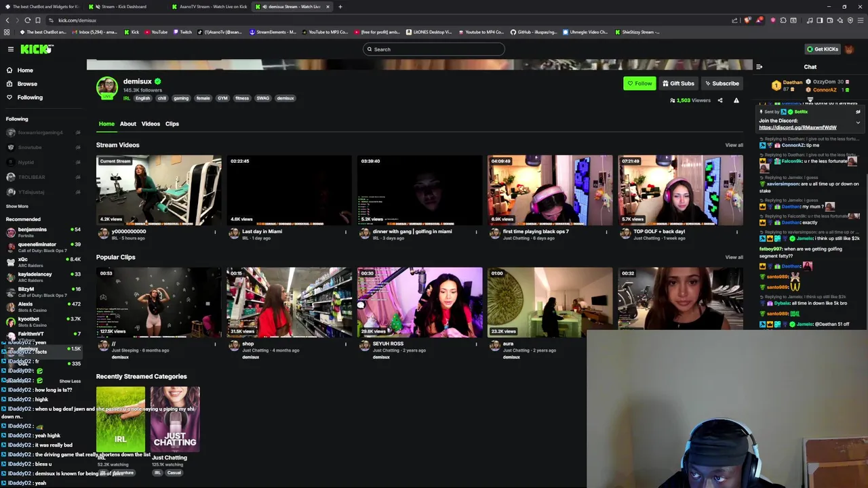Screen dimensions: 868x488
Task: Go to Home in the sidebar
Action: pyautogui.click(x=25, y=70)
